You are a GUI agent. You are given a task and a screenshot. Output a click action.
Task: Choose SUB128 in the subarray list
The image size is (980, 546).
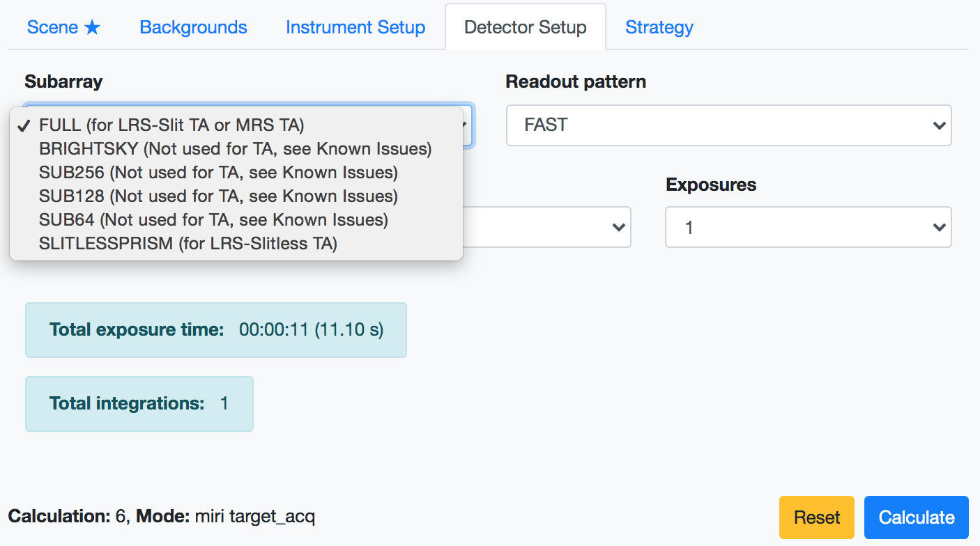coord(217,196)
